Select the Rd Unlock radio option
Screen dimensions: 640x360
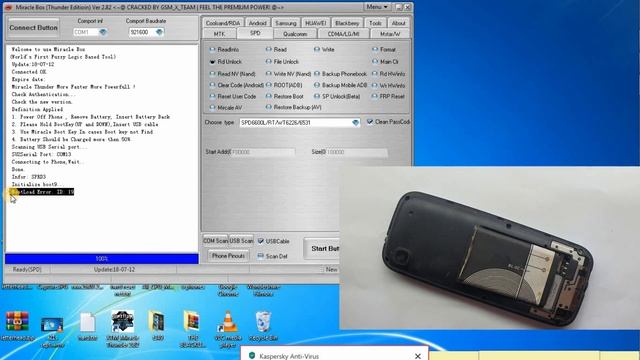pyautogui.click(x=226, y=62)
